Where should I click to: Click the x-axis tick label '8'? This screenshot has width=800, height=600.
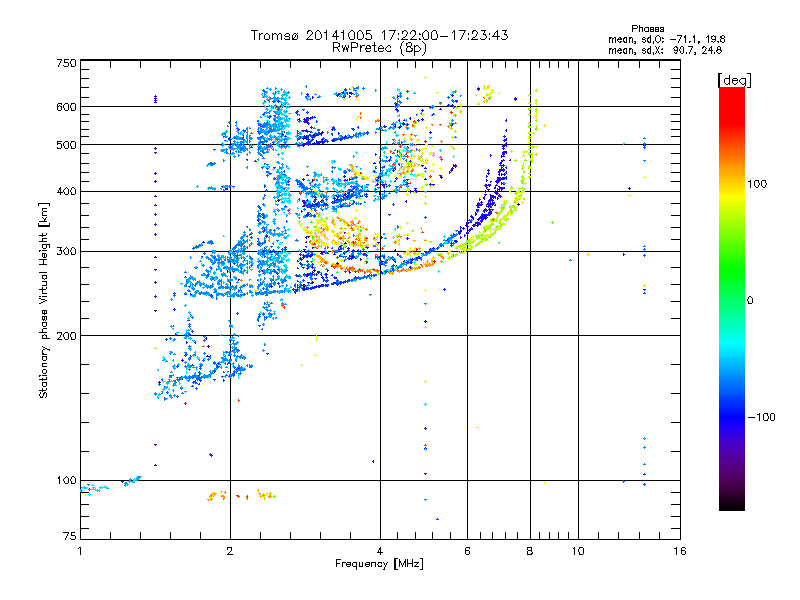coord(530,551)
